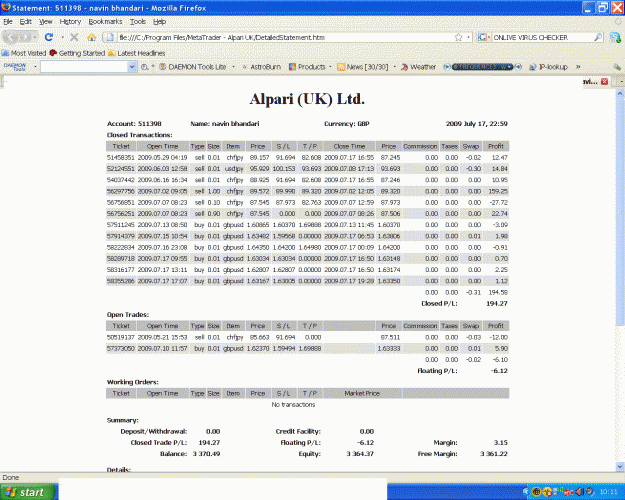Viewport: 625px width, 500px height.
Task: Open the back/forward history dropdown arrow
Action: tap(35, 37)
